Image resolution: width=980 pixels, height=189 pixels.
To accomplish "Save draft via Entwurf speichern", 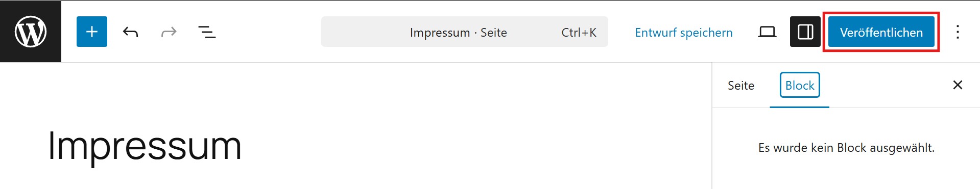I will click(x=683, y=33).
